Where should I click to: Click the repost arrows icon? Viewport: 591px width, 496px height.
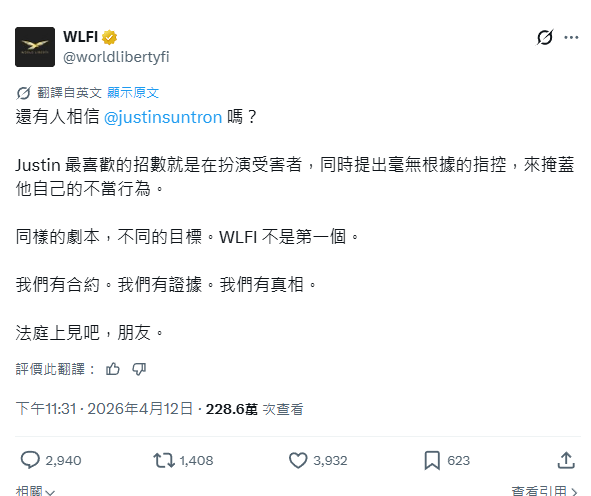tap(164, 460)
